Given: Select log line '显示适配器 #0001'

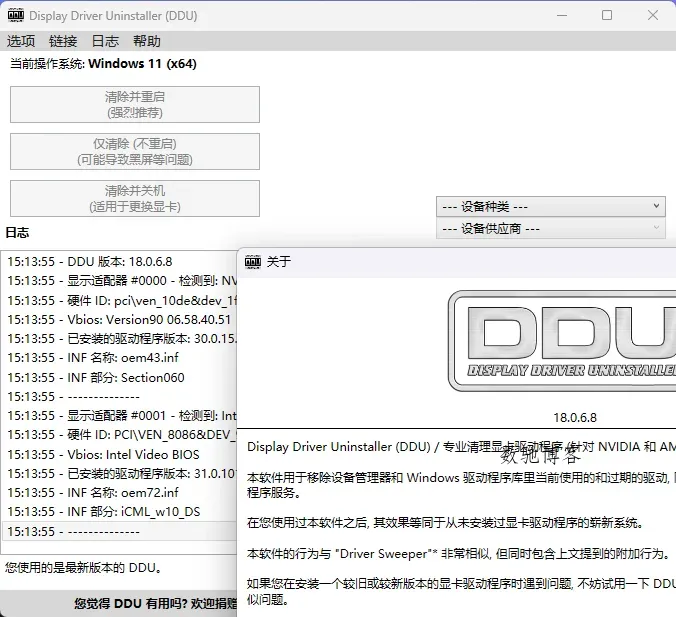Looking at the screenshot, I should pyautogui.click(x=119, y=416).
